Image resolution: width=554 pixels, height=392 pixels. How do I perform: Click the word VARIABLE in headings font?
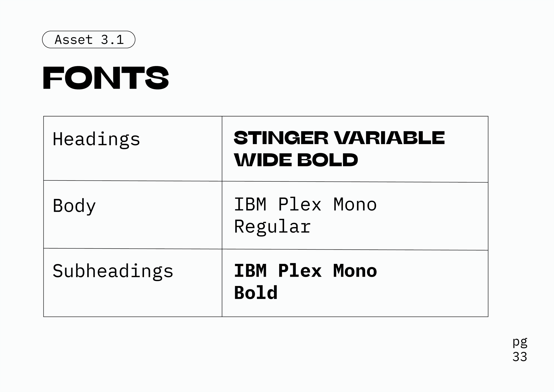click(390, 138)
